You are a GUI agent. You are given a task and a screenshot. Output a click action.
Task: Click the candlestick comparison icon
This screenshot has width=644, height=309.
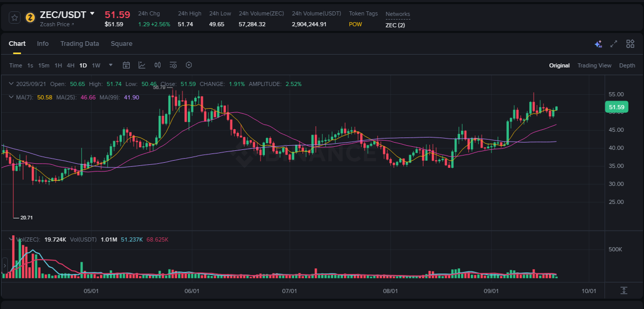pyautogui.click(x=158, y=65)
